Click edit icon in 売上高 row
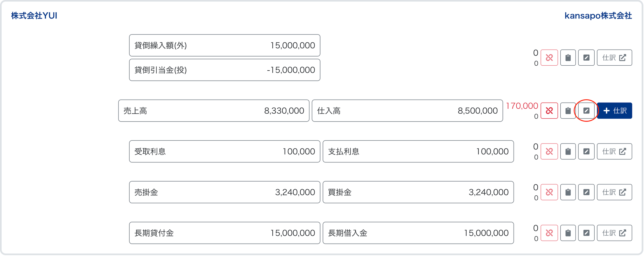This screenshot has width=644, height=256. tap(586, 111)
